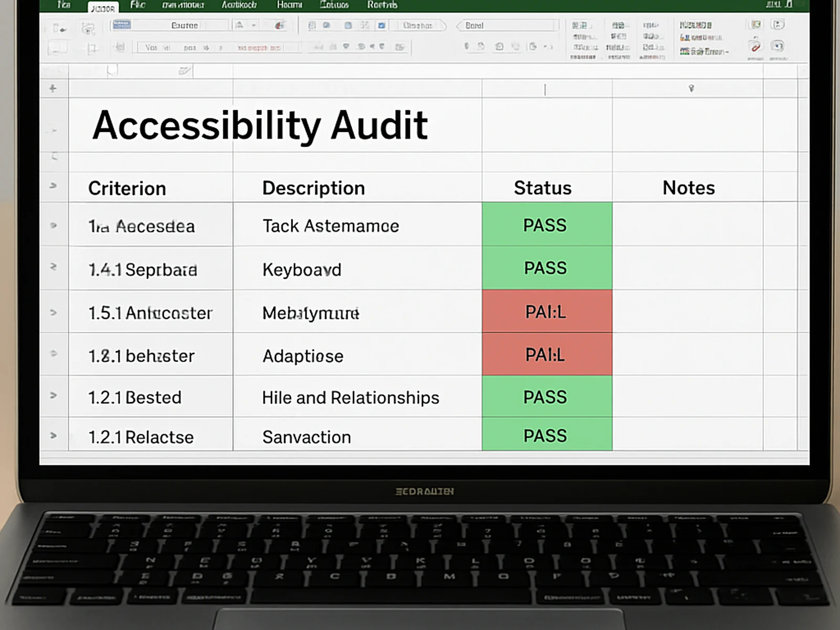
Task: Click the Notes column header cell
Action: pyautogui.click(x=688, y=187)
